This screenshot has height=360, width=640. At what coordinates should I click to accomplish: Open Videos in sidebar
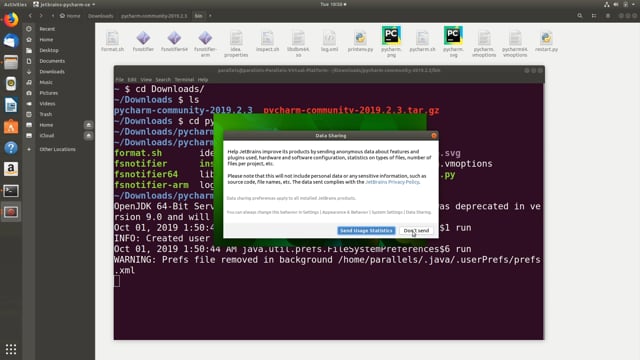(47, 104)
